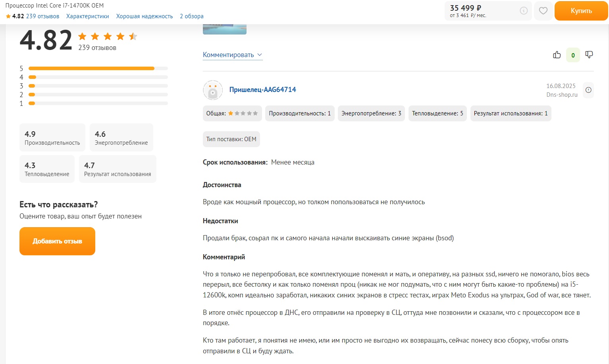This screenshot has height=364, width=609.
Task: Open the Пришелец-AAG64714 user profile
Action: coord(263,90)
